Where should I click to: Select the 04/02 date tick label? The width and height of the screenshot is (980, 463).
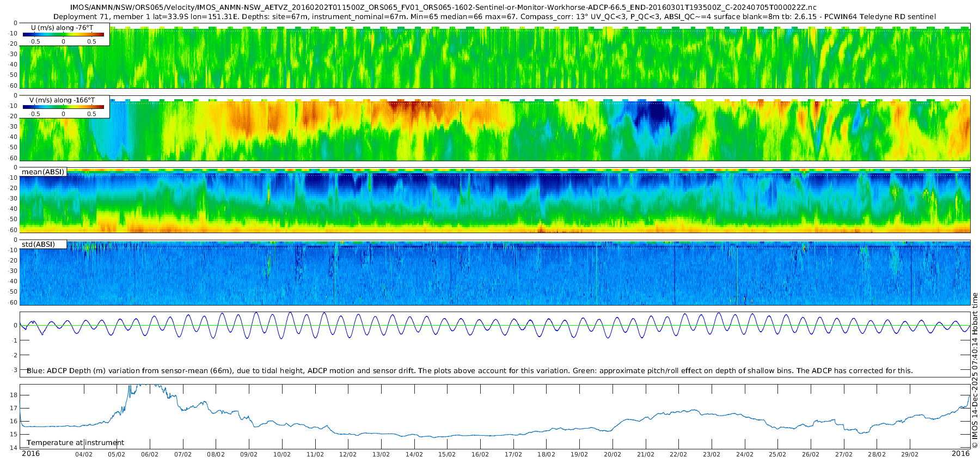point(83,455)
